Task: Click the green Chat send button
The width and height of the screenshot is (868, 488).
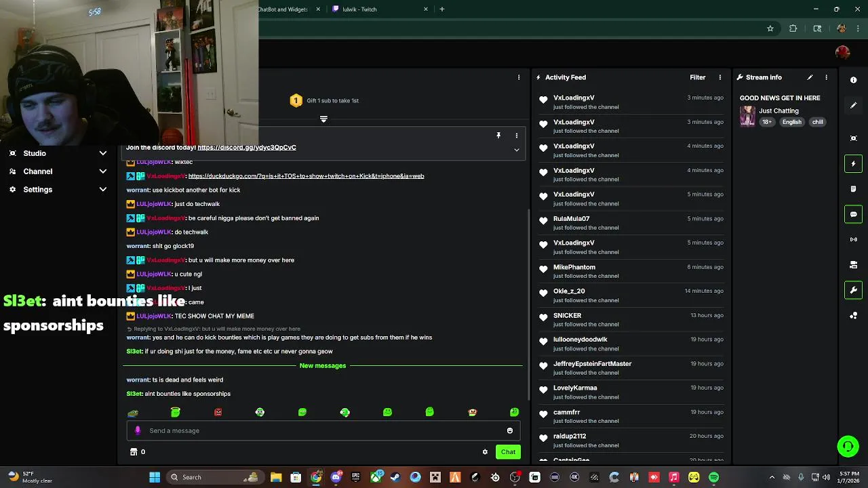Action: tap(508, 452)
